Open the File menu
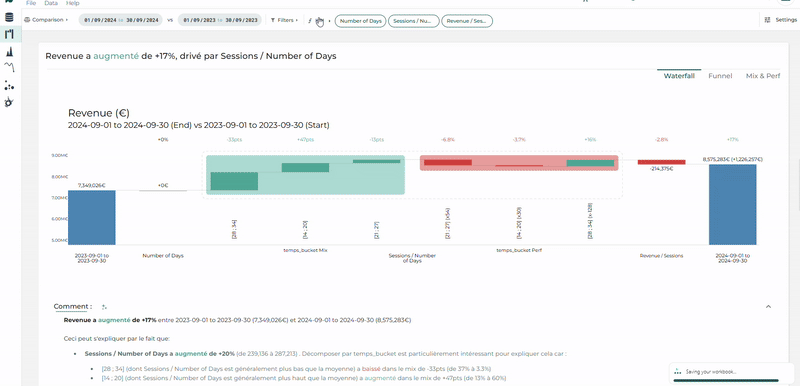Image resolution: width=800 pixels, height=386 pixels. click(31, 3)
